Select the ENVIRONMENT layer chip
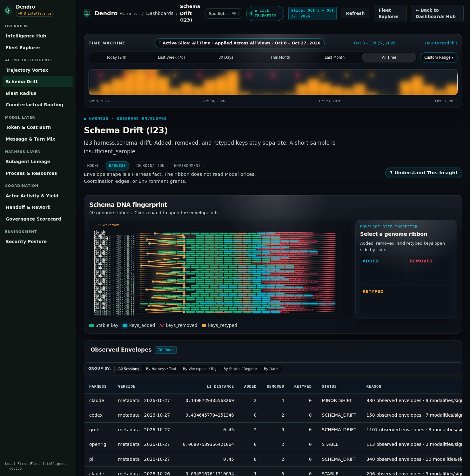The width and height of the screenshot is (470, 476). [x=187, y=166]
